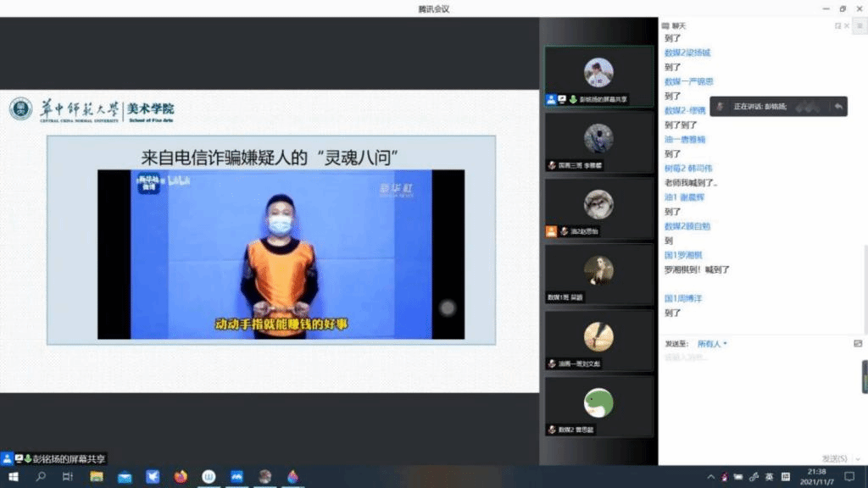
Task: Click the chat panel pop-out icon
Action: (x=838, y=26)
